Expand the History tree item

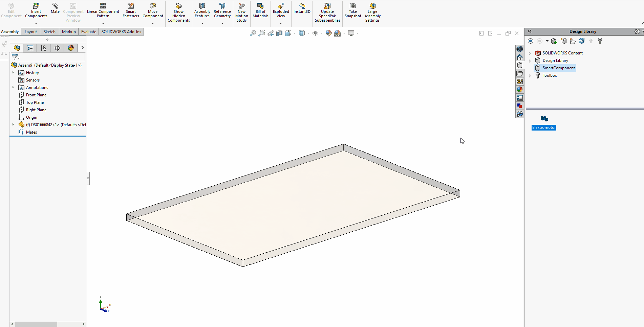coord(13,72)
